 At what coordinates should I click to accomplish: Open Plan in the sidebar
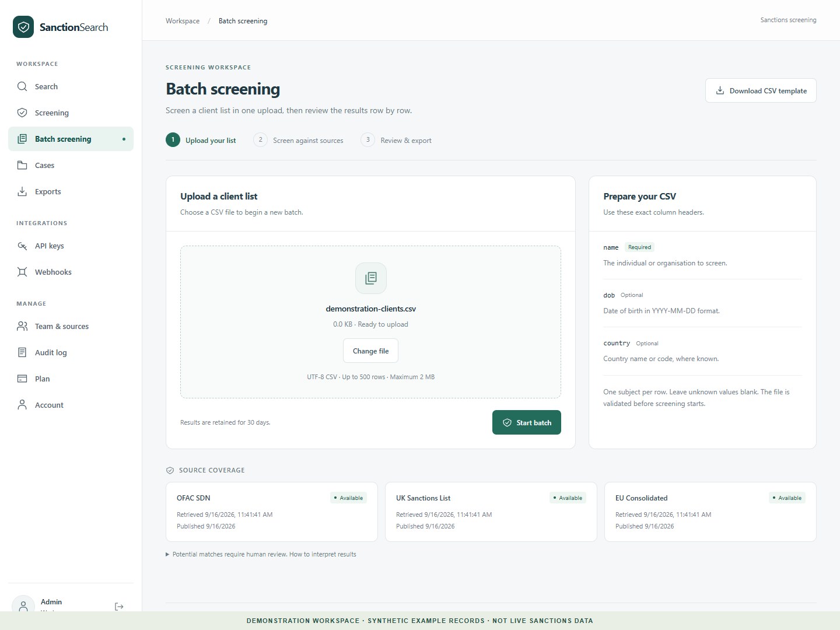[71, 379]
